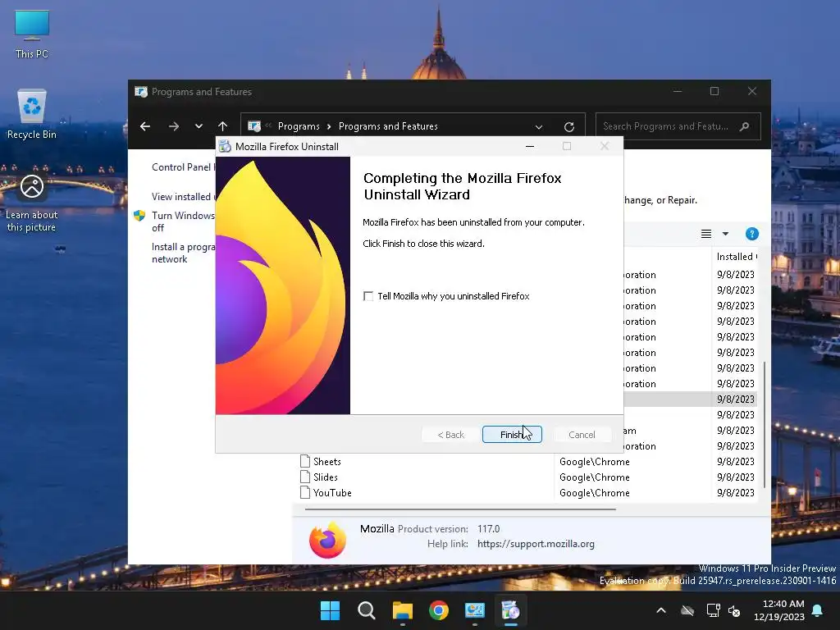Open the Windows Start menu
The width and height of the screenshot is (840, 630).
[330, 610]
